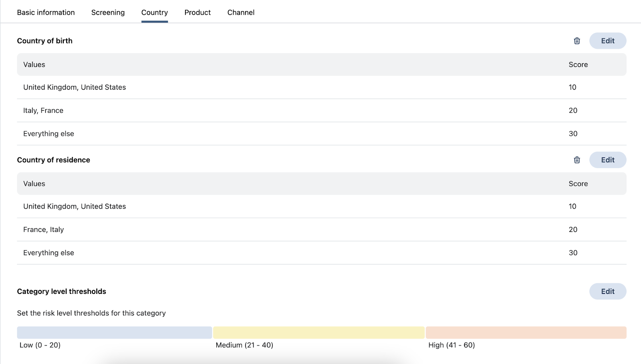
Task: Click Everything else row under Country of residence
Action: tap(48, 253)
